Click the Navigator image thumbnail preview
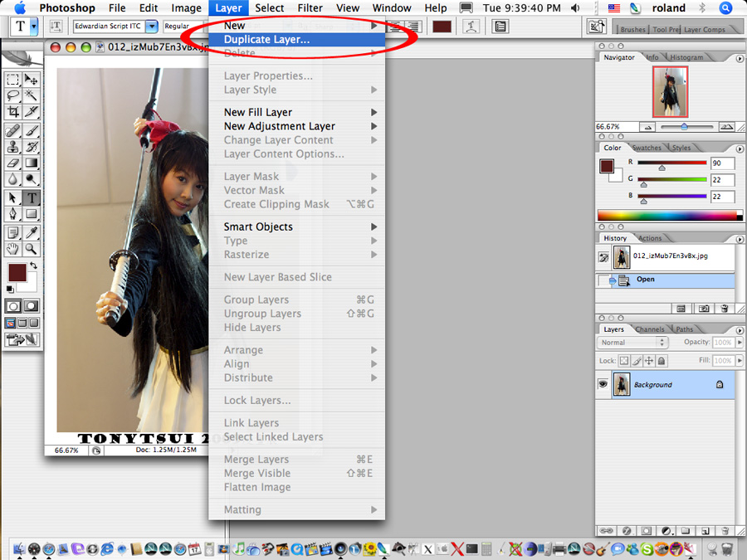 pos(669,91)
